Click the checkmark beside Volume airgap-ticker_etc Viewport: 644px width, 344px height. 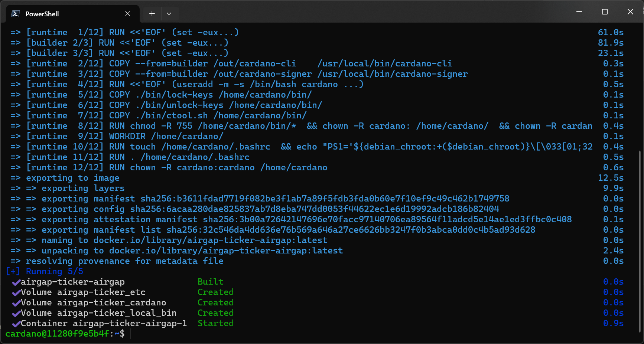pos(16,293)
